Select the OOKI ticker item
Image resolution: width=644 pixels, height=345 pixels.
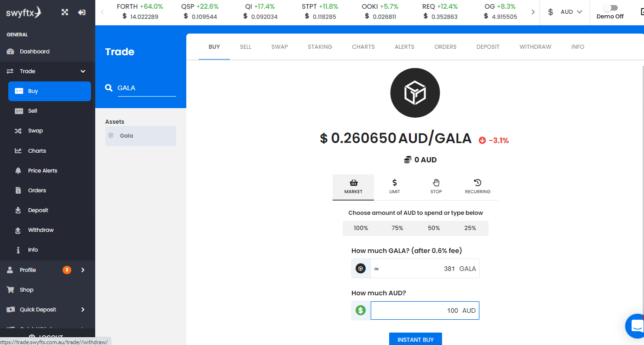click(x=379, y=11)
